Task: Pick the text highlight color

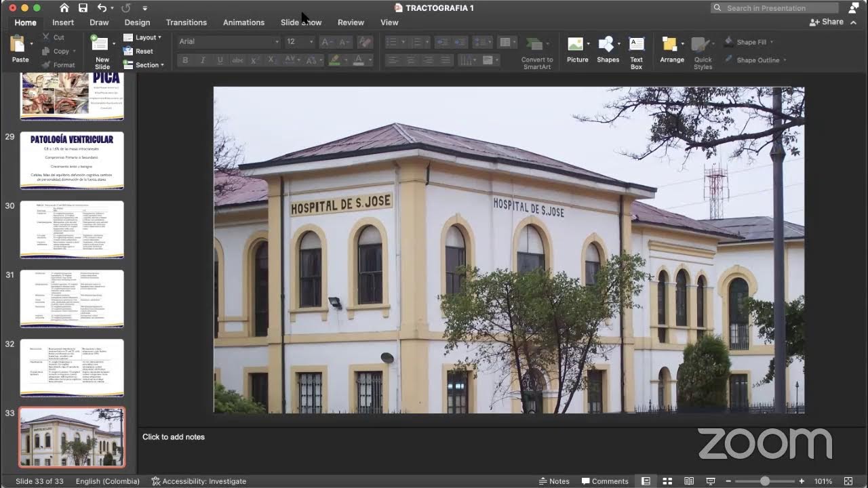Action: [334, 60]
